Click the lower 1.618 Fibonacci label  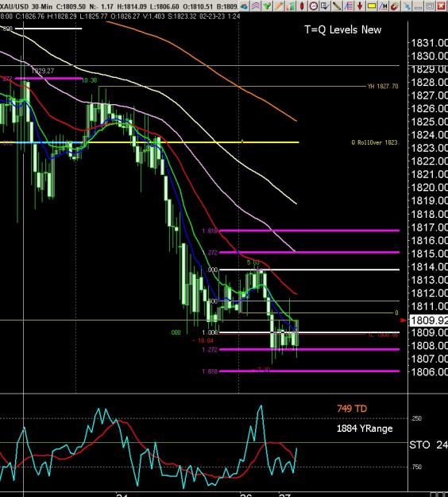[210, 371]
